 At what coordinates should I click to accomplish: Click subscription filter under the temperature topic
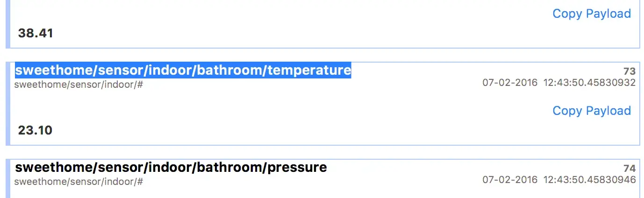(x=79, y=85)
